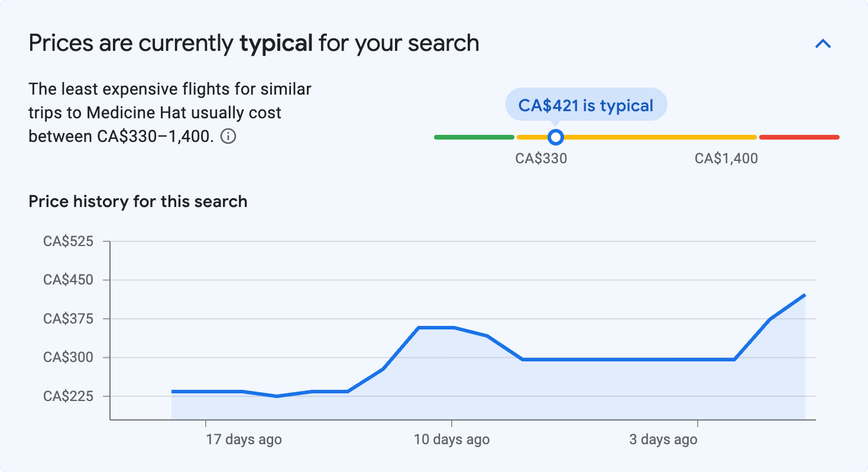Click the "Price history for this search" heading
The width and height of the screenshot is (868, 472).
coord(138,202)
